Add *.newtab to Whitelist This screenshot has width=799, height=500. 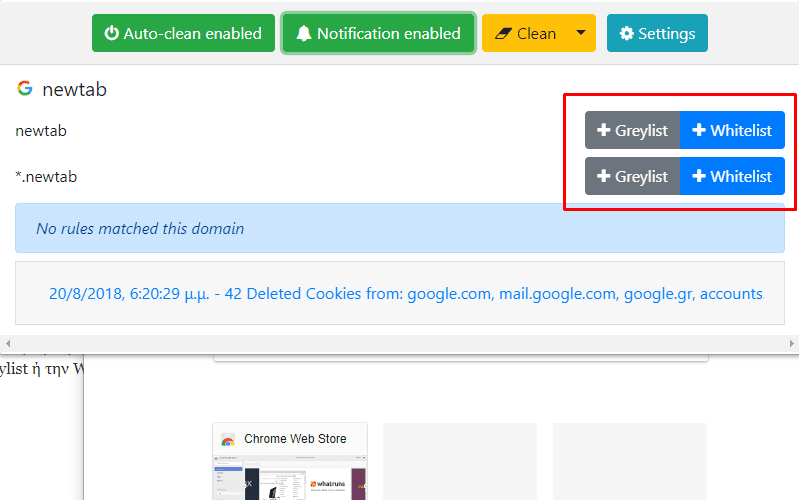732,176
